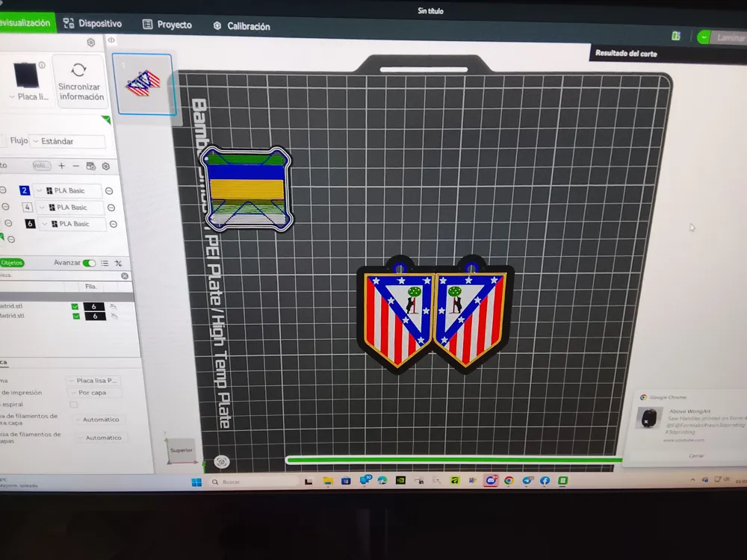
Task: Open the Por capa print sequence dropdown
Action: point(94,393)
